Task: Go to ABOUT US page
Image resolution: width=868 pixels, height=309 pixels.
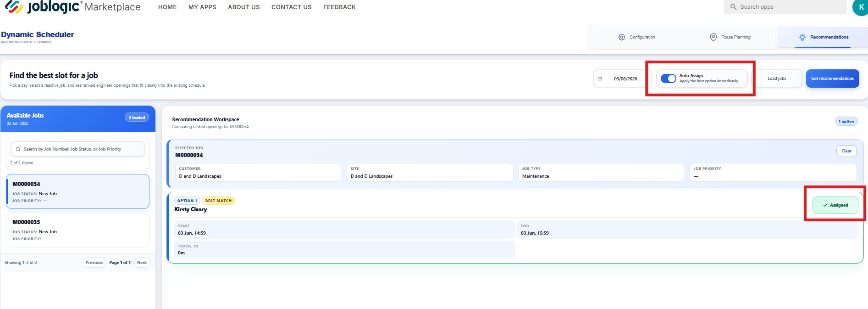Action: point(244,7)
